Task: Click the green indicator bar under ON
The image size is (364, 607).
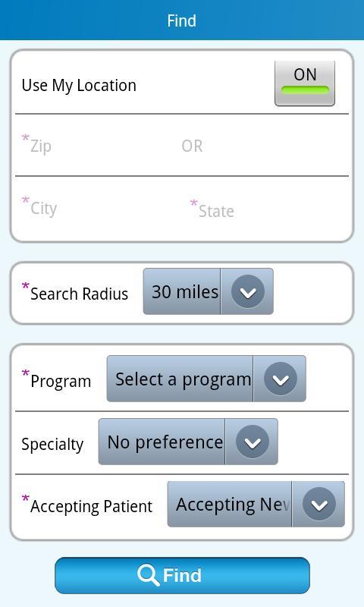Action: [305, 90]
